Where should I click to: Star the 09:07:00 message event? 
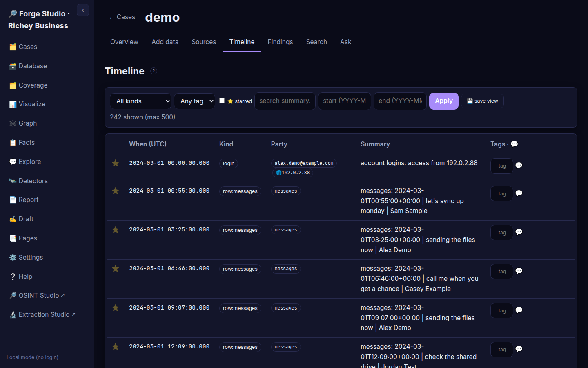(x=116, y=308)
